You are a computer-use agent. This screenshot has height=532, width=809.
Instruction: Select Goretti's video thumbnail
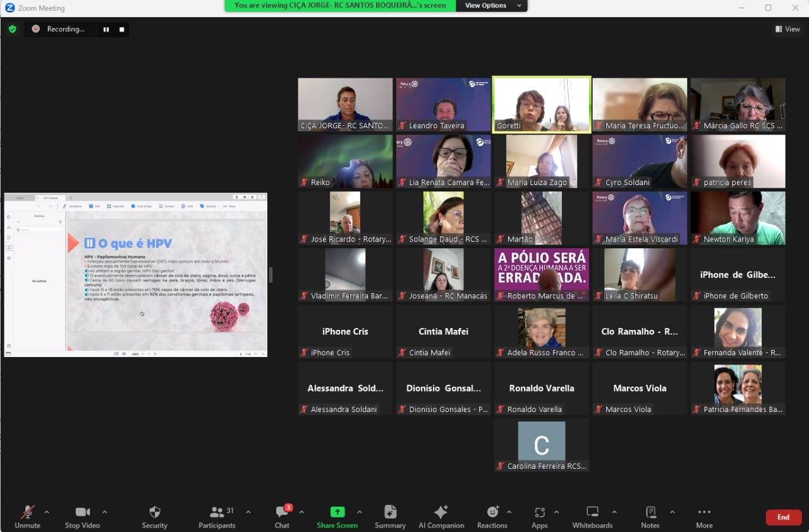click(542, 105)
